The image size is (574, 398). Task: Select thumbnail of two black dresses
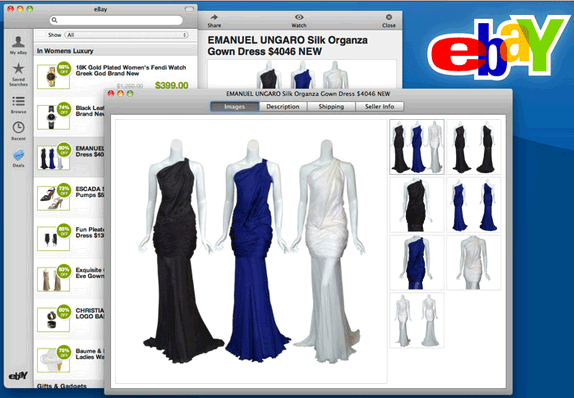pos(474,147)
